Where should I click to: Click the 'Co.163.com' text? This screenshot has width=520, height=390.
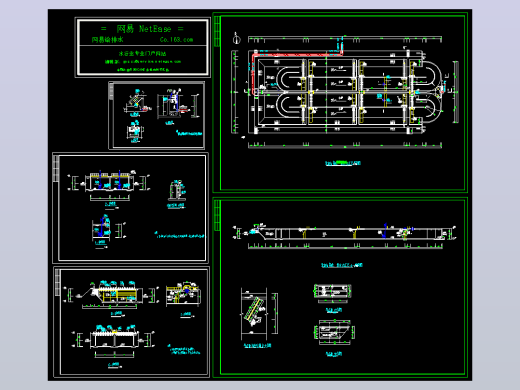176,40
